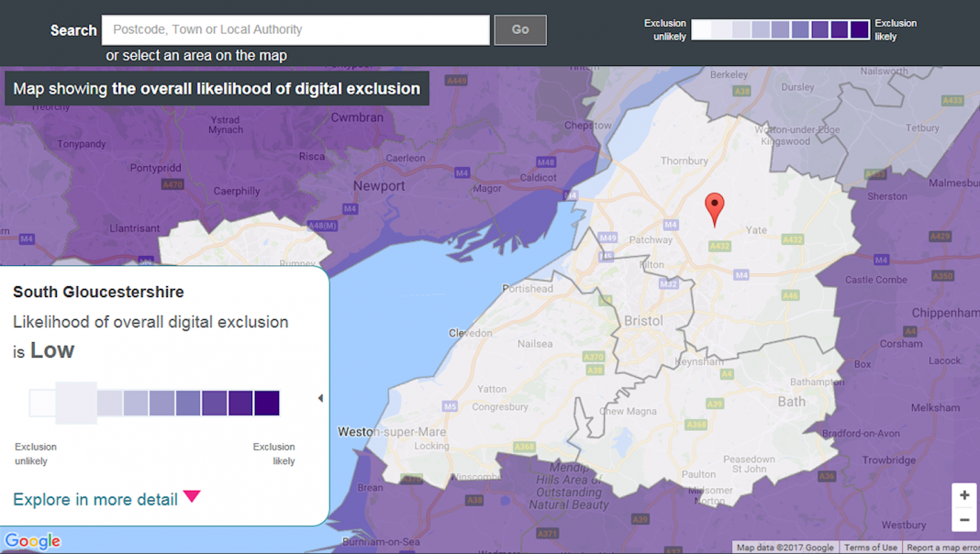This screenshot has width=980, height=554.
Task: Click the Keynsham label on the map
Action: pyautogui.click(x=698, y=361)
